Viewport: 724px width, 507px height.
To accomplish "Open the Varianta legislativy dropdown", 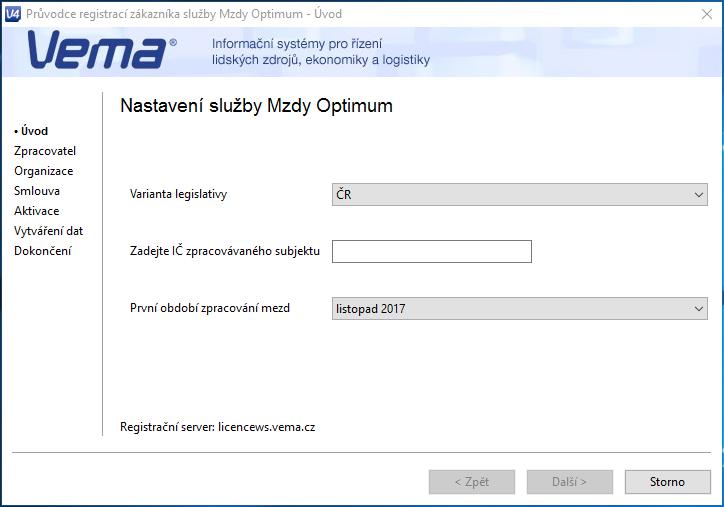I will 519,194.
